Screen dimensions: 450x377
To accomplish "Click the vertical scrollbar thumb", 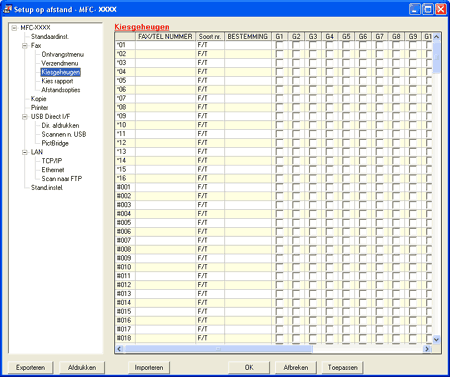I will (436, 57).
